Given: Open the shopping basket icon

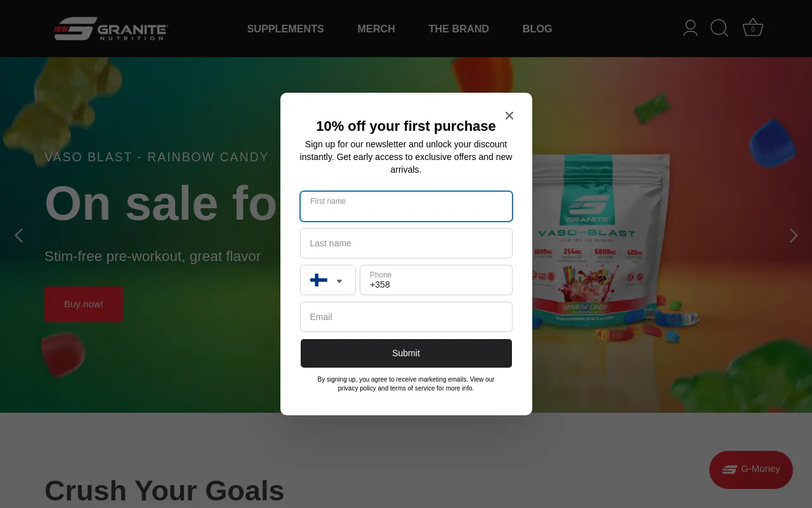Looking at the screenshot, I should (x=753, y=28).
